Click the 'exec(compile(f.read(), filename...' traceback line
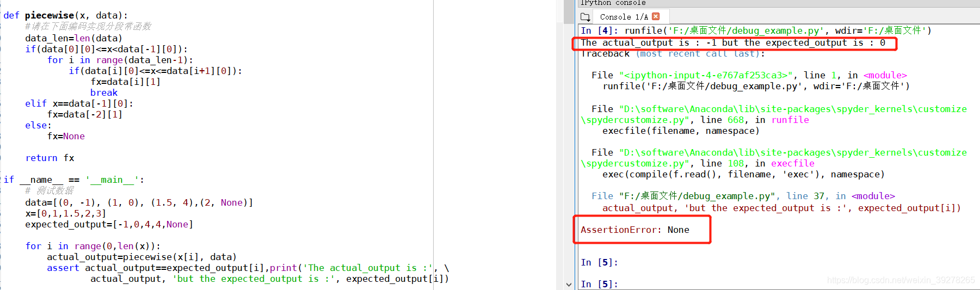Screen dimensions: 980x290 coord(743,174)
